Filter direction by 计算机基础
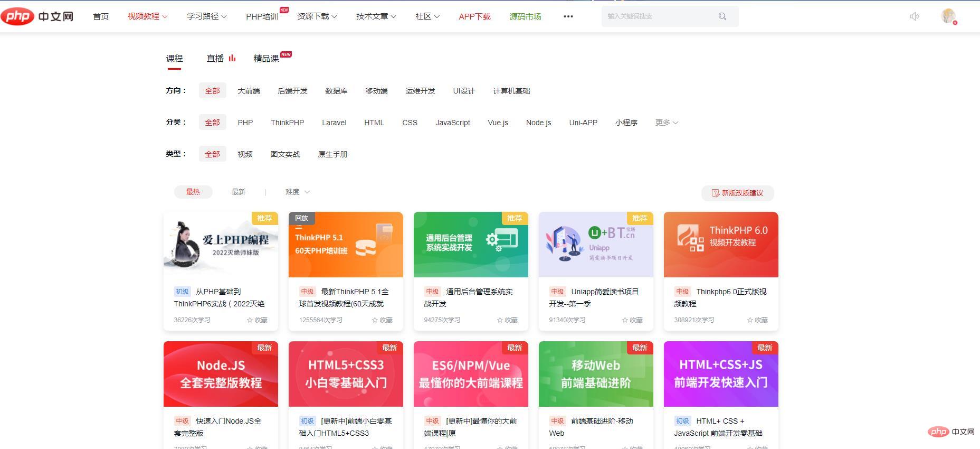 pos(511,91)
